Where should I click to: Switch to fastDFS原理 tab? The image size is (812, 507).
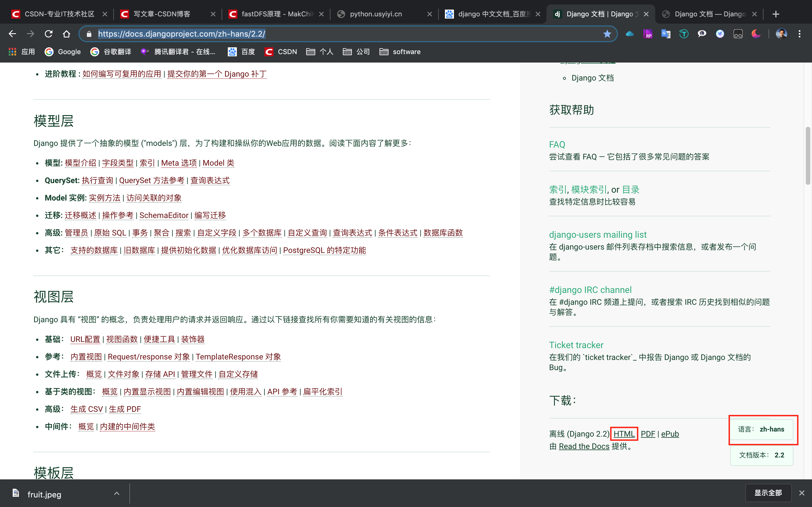pos(277,14)
